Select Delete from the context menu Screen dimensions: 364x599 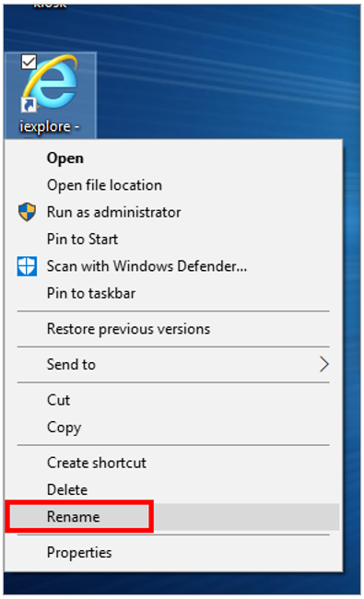tap(67, 489)
